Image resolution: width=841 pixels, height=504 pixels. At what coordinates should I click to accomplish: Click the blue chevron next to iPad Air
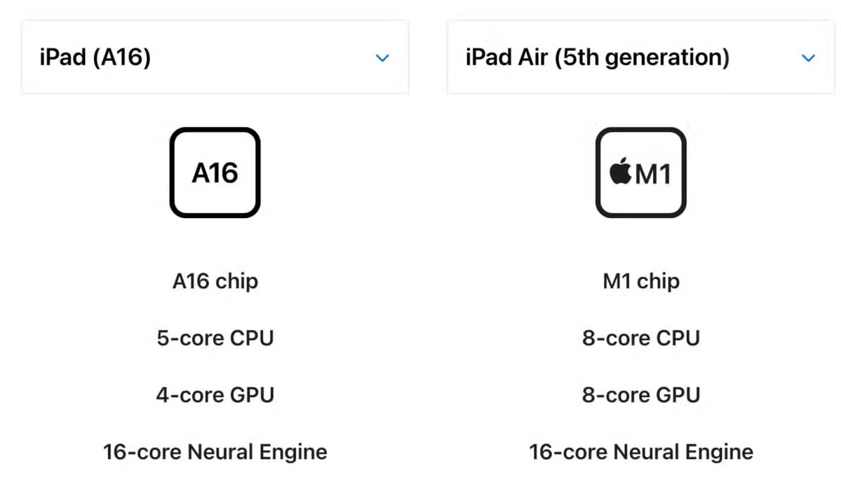click(x=808, y=58)
